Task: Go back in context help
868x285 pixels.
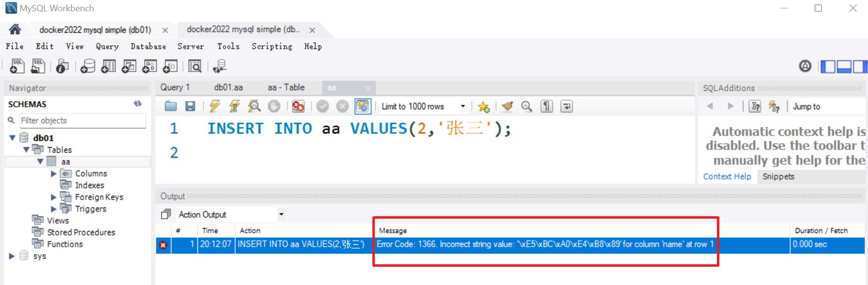Action: click(x=710, y=106)
